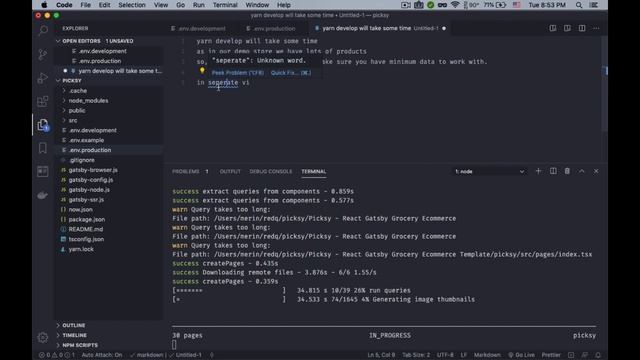The width and height of the screenshot is (640, 360).
Task: Click Ln 5, Col 8 cursor position
Action: click(381, 355)
